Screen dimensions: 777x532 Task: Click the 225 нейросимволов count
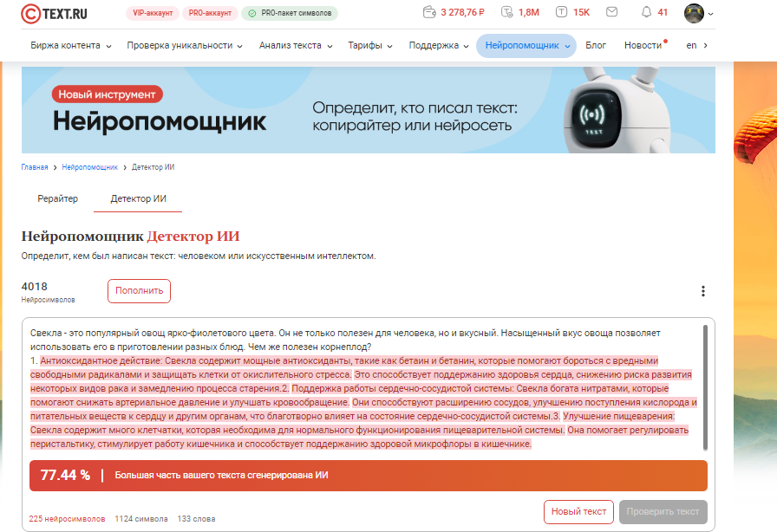coord(67,519)
